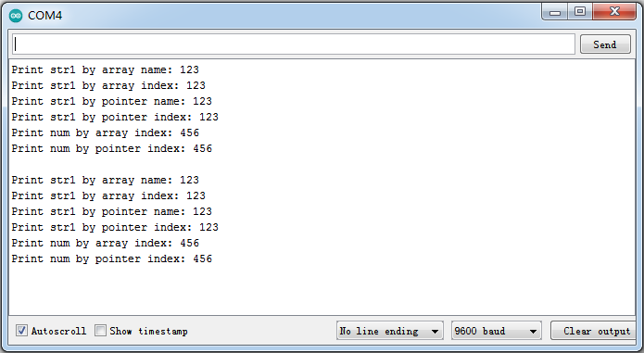
Task: Click the Send button
Action: point(605,44)
